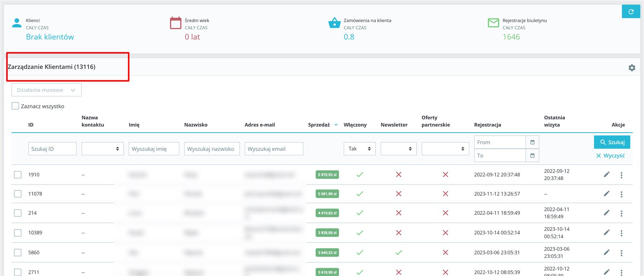Image resolution: width=644 pixels, height=276 pixels.
Task: Expand the Działania masowe dropdown
Action: 46,90
